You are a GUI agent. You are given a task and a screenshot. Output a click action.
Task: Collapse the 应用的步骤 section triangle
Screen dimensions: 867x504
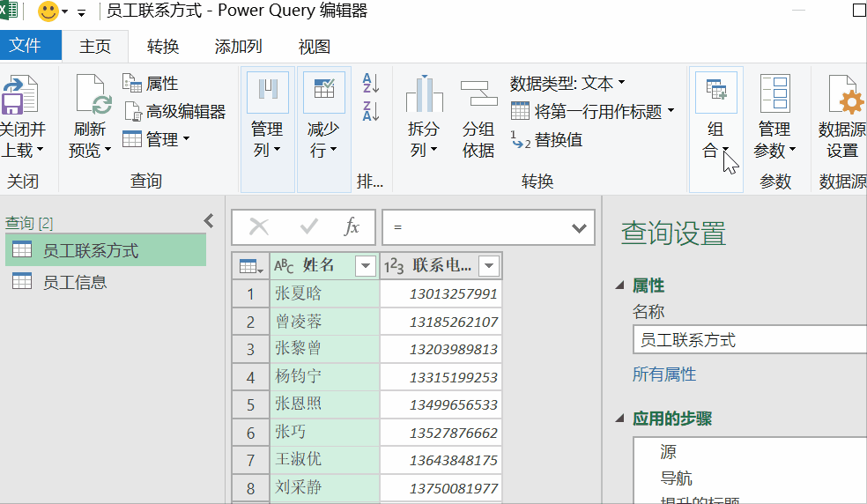tap(619, 419)
